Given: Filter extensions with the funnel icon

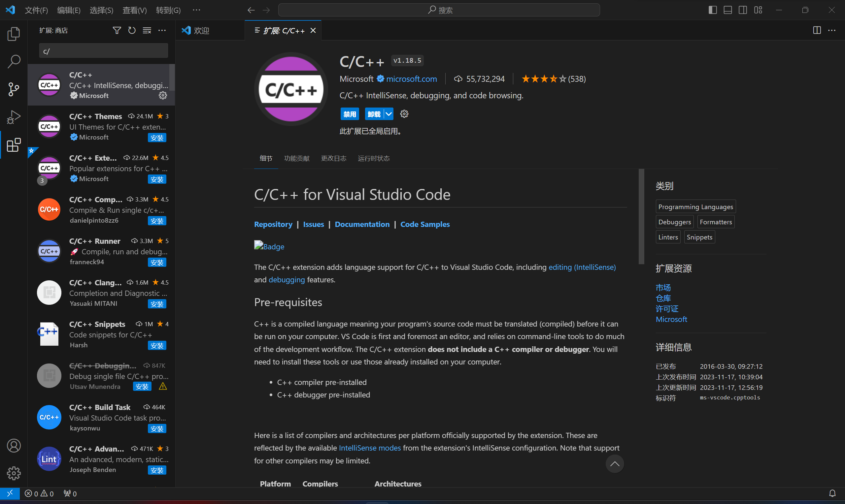Looking at the screenshot, I should tap(117, 31).
